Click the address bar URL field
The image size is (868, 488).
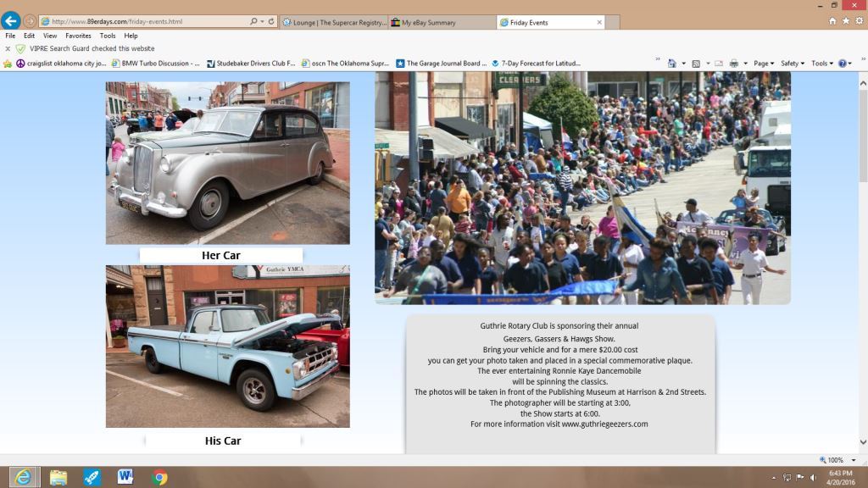[x=144, y=21]
